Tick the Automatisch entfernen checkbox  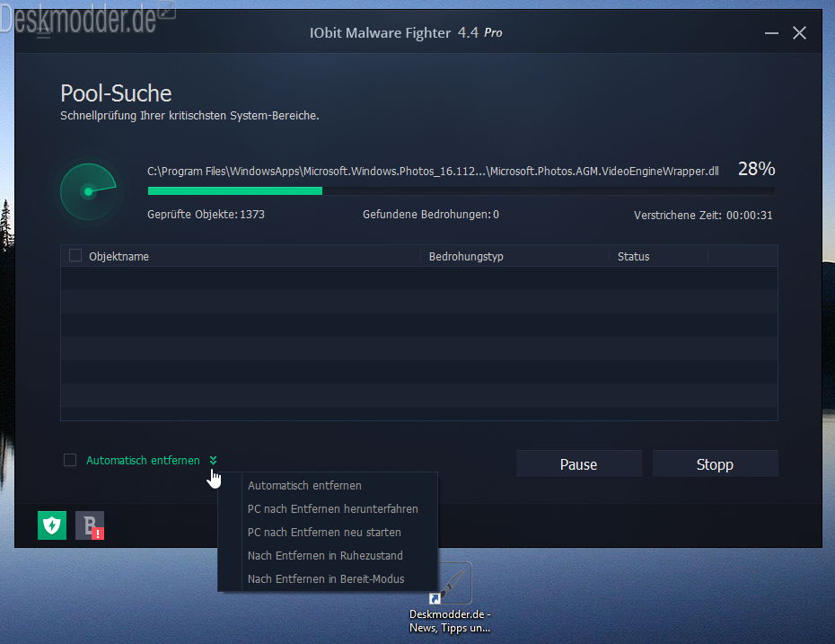70,460
